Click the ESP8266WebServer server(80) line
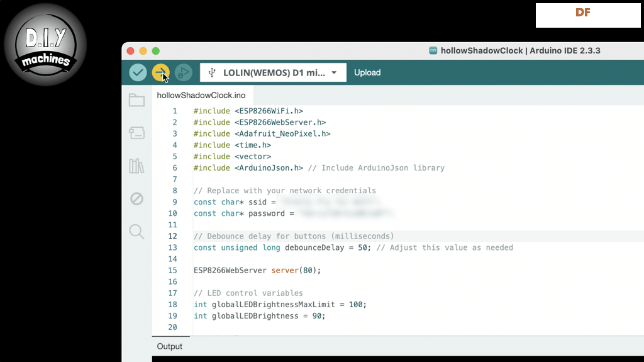Image resolution: width=644 pixels, height=362 pixels. coord(257,270)
